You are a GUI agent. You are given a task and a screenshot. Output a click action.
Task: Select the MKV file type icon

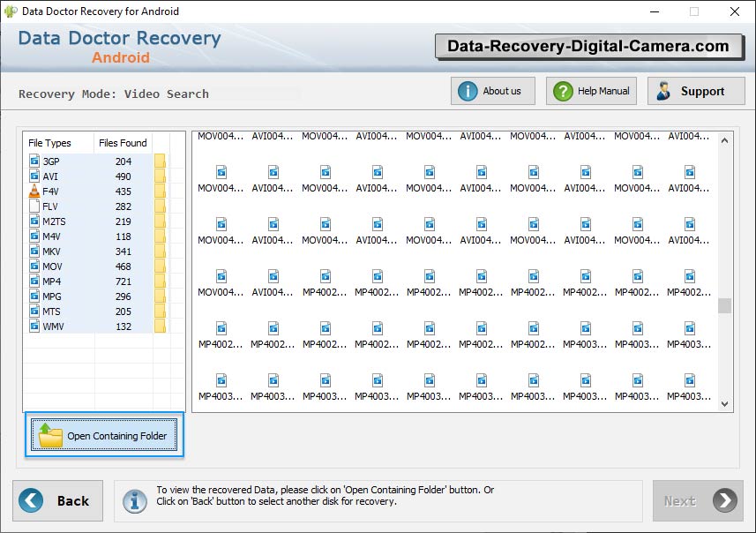click(x=34, y=251)
